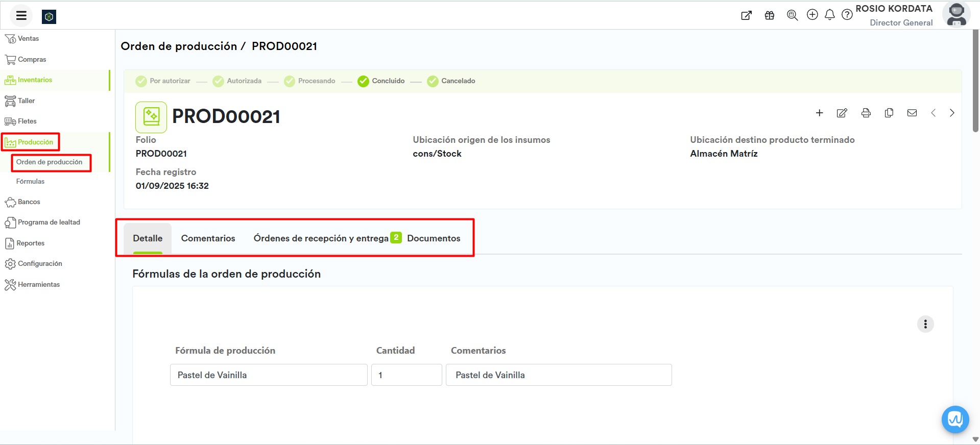Expand the Inventarios sidebar section

pos(35,80)
